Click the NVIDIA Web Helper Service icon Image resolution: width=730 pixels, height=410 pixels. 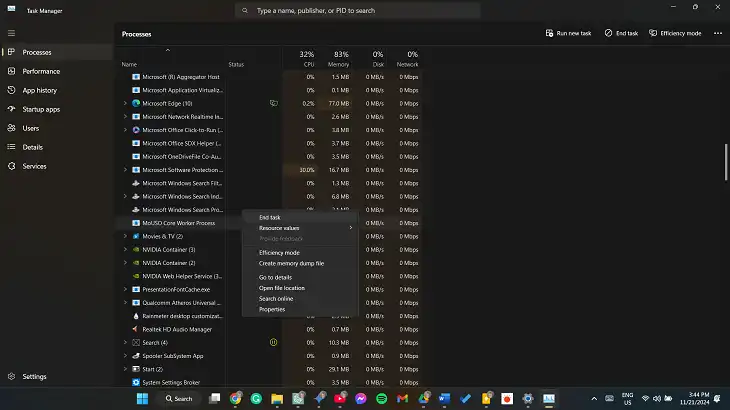coord(136,276)
